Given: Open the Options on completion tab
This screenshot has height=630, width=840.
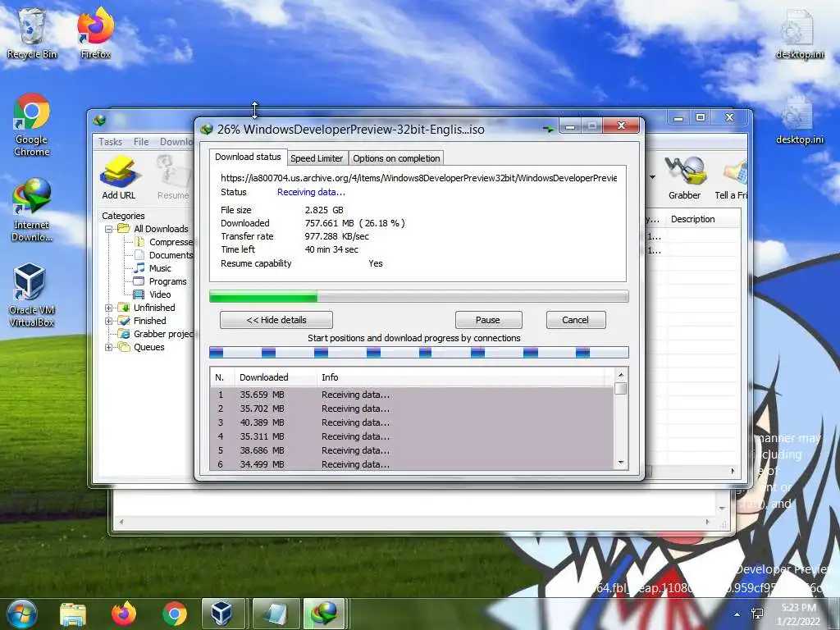Looking at the screenshot, I should 396,158.
